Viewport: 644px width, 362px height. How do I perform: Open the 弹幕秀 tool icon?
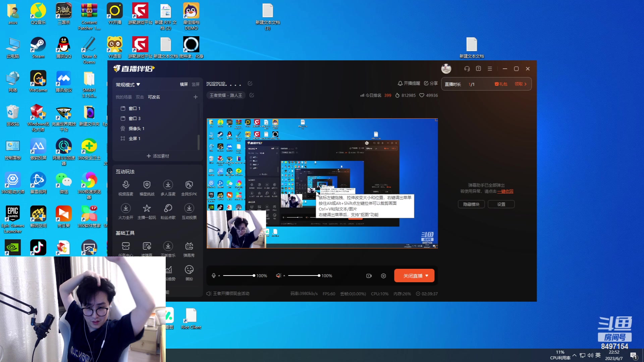point(189,246)
